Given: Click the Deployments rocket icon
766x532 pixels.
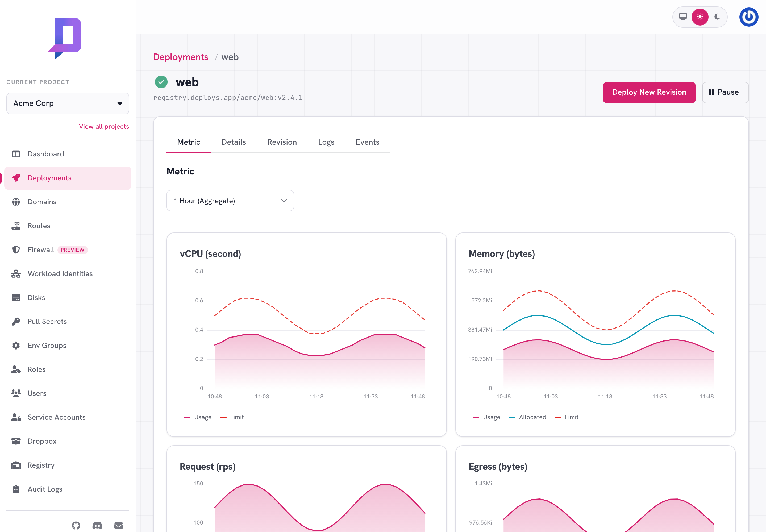Looking at the screenshot, I should pyautogui.click(x=16, y=178).
